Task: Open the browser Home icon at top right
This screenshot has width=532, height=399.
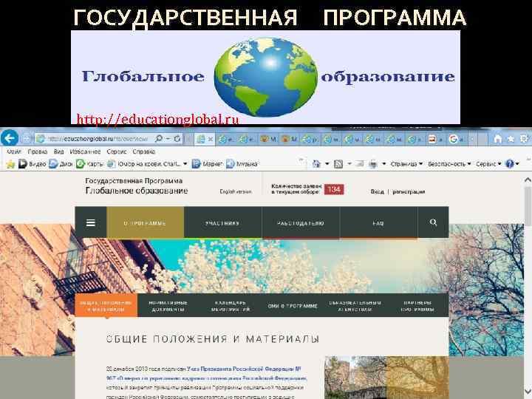Action: [x=498, y=138]
